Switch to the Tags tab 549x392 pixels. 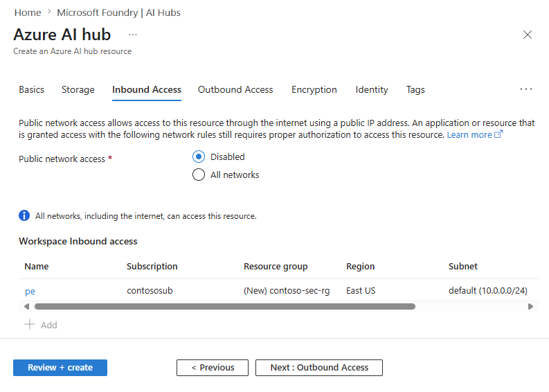[x=415, y=89]
